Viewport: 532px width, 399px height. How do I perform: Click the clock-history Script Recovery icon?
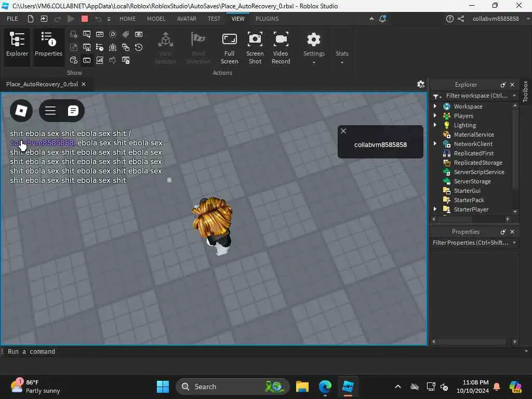point(139,47)
